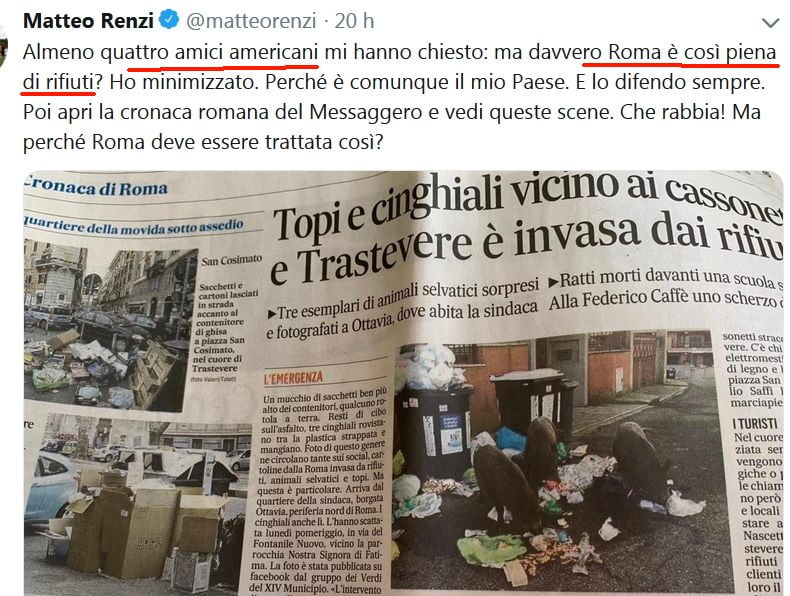Click the 'Cronaca di Roma' section header
Image resolution: width=790 pixels, height=596 pixels.
pos(96,187)
